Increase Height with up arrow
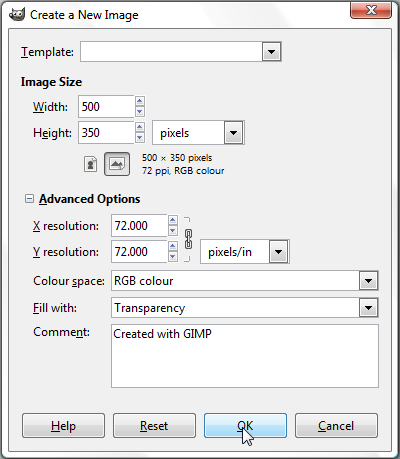The image size is (400, 459). tap(140, 127)
